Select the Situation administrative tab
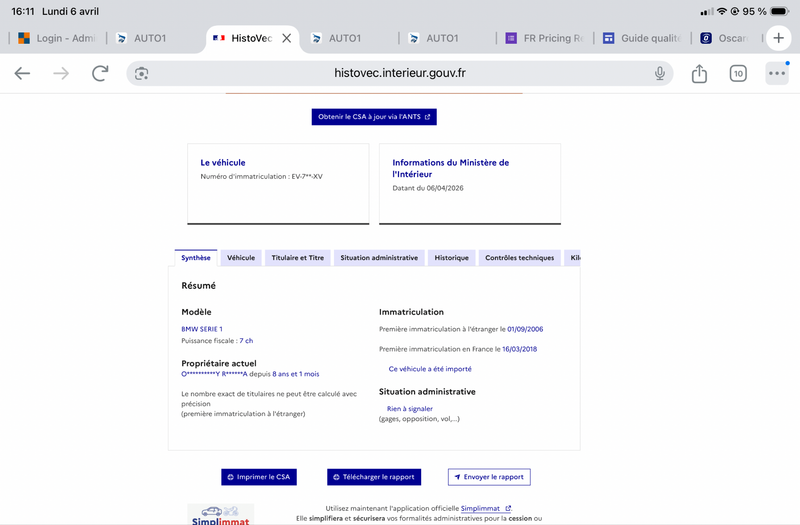Viewport: 800px width, 525px height. 379,257
